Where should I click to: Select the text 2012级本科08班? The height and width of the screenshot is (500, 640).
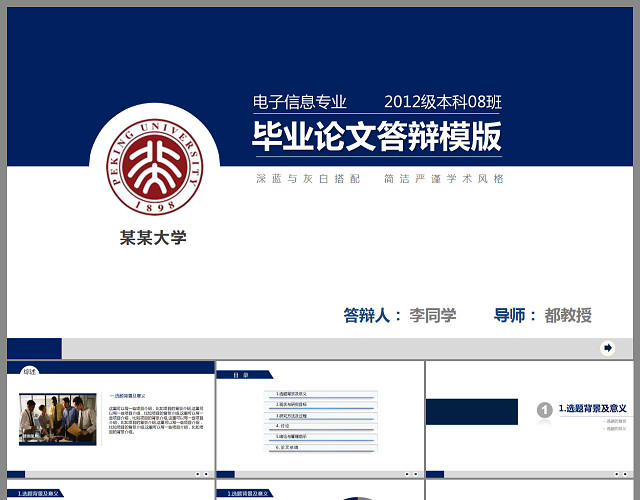443,102
